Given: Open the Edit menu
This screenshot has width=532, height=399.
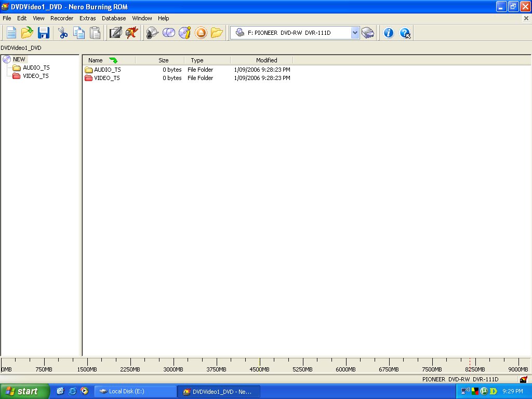Looking at the screenshot, I should point(22,18).
